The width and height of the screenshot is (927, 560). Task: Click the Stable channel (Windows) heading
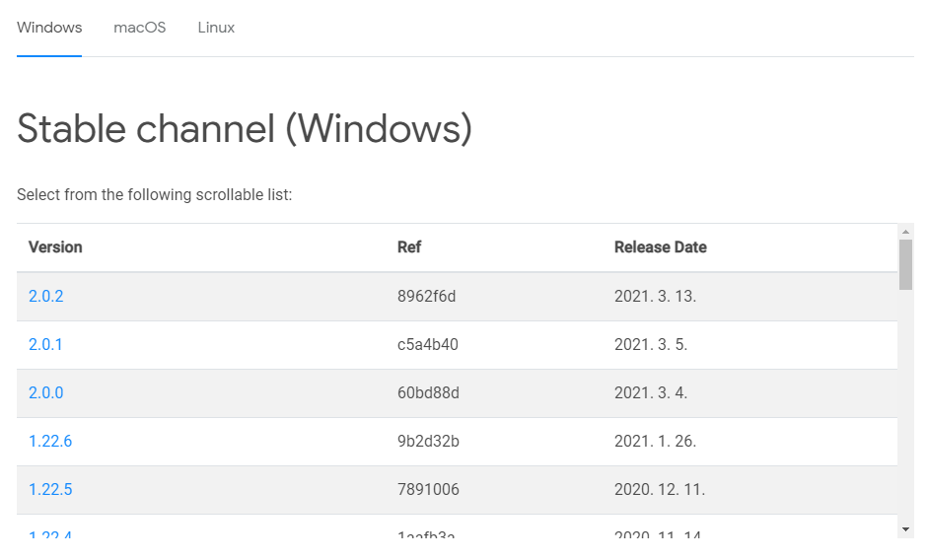pos(245,128)
